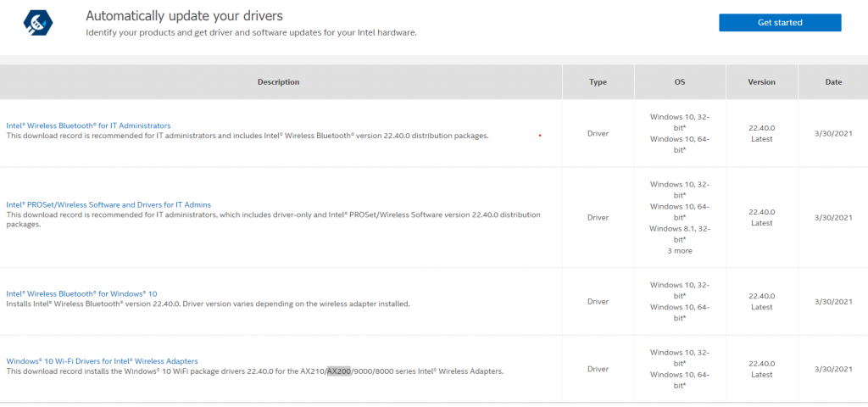Click the Type column header

(598, 82)
